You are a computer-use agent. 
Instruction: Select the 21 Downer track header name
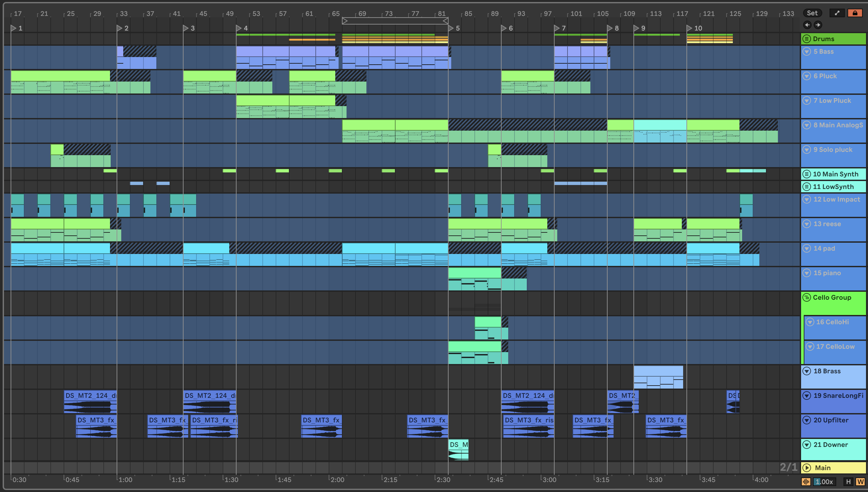click(x=831, y=445)
